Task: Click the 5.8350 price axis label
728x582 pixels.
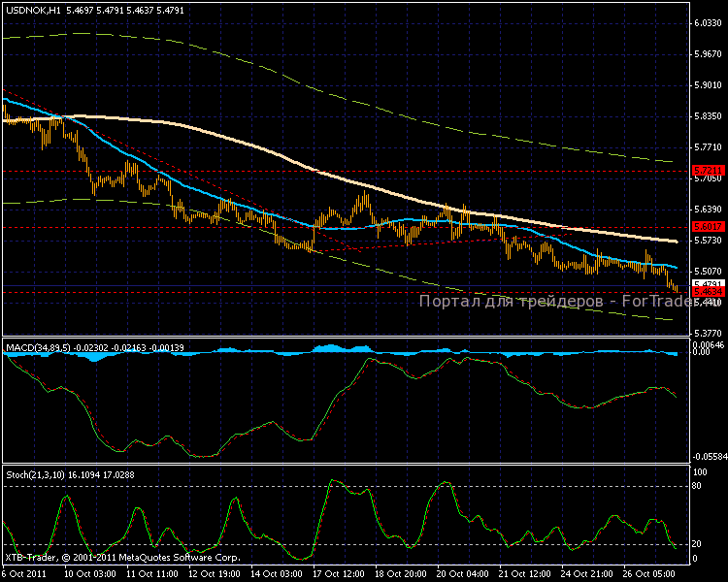Action: click(x=706, y=116)
